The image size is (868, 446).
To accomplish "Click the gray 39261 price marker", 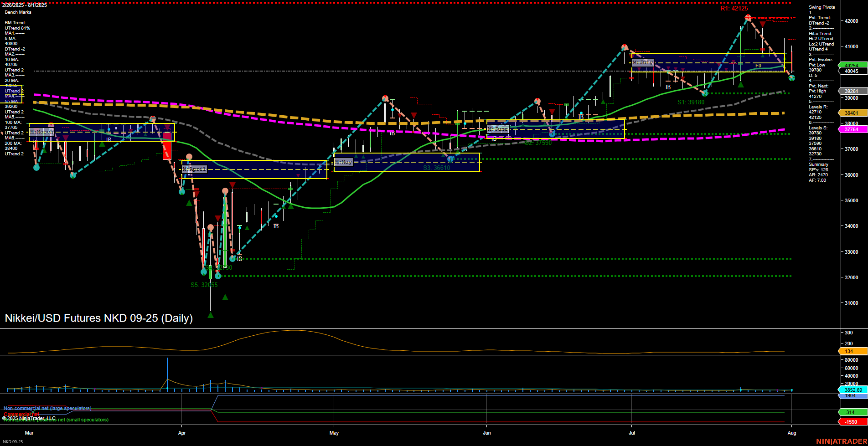I will tap(852, 91).
